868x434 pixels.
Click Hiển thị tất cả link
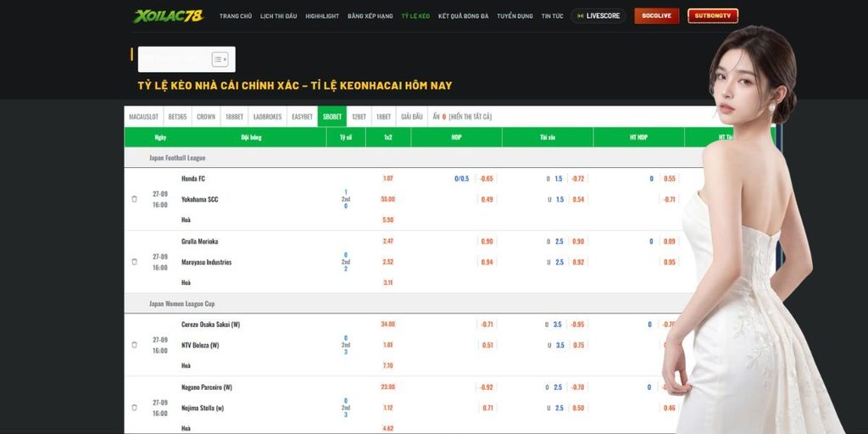(470, 117)
